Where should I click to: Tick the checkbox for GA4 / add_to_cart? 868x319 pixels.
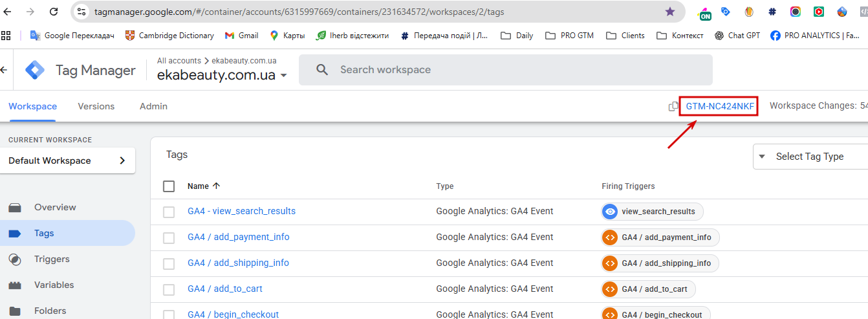[169, 289]
